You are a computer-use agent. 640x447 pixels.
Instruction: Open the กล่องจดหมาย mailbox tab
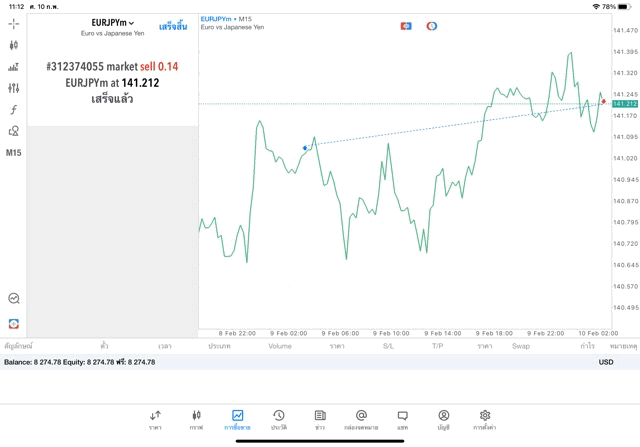pyautogui.click(x=361, y=420)
